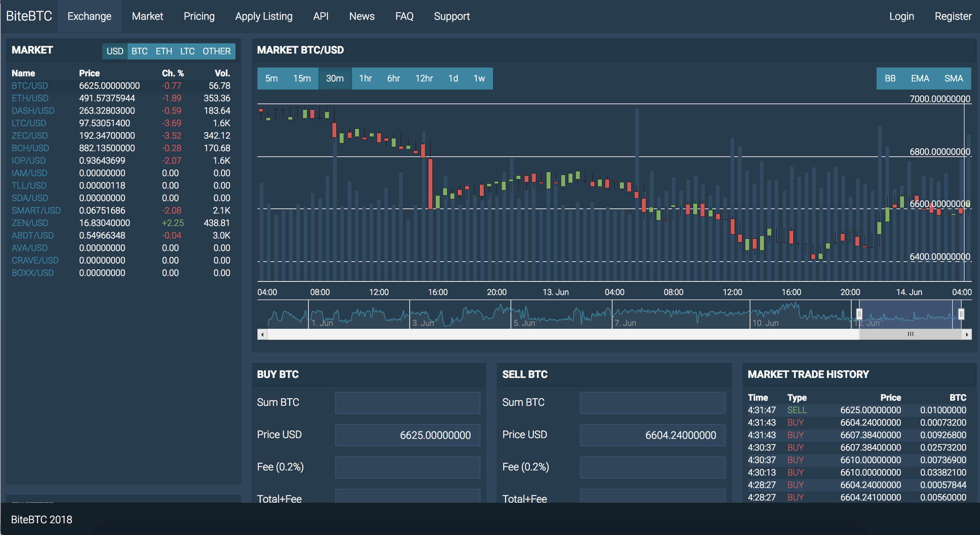Screen dimensions: 980x535
Task: Switch market list to BTC tab
Action: click(x=139, y=51)
